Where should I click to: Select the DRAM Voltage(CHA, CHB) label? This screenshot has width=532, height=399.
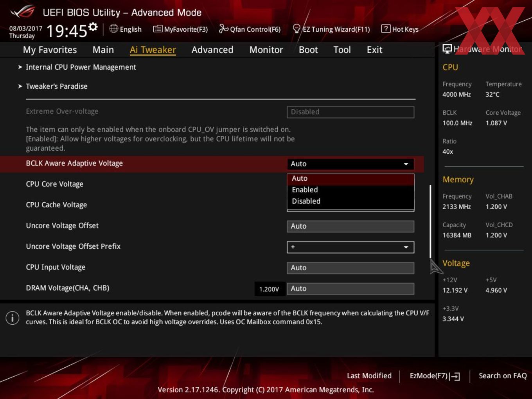68,288
